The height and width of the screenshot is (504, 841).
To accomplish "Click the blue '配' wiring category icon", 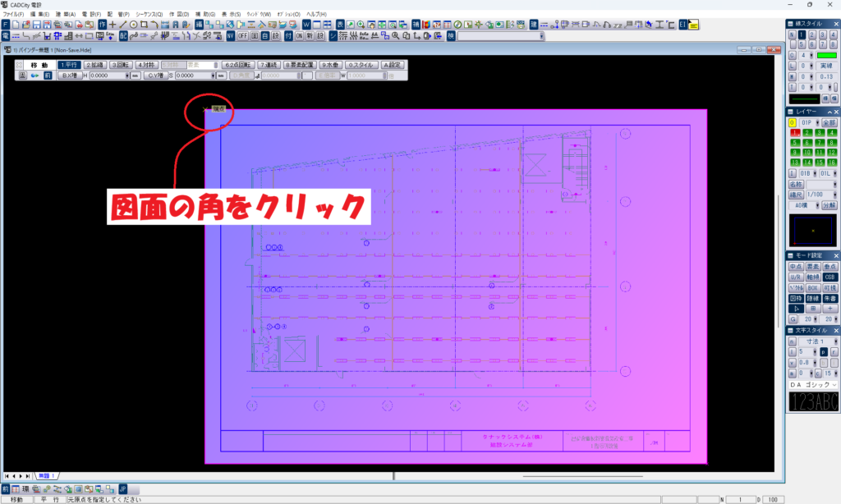I will pos(123,36).
